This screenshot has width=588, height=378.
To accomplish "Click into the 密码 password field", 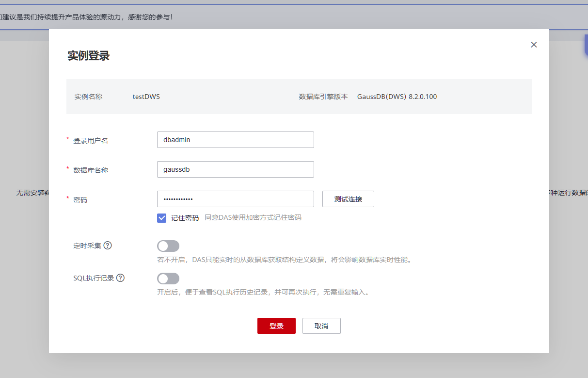I will (236, 199).
